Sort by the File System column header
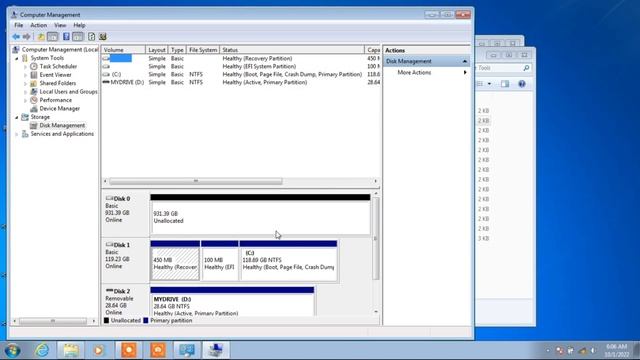 coord(203,50)
